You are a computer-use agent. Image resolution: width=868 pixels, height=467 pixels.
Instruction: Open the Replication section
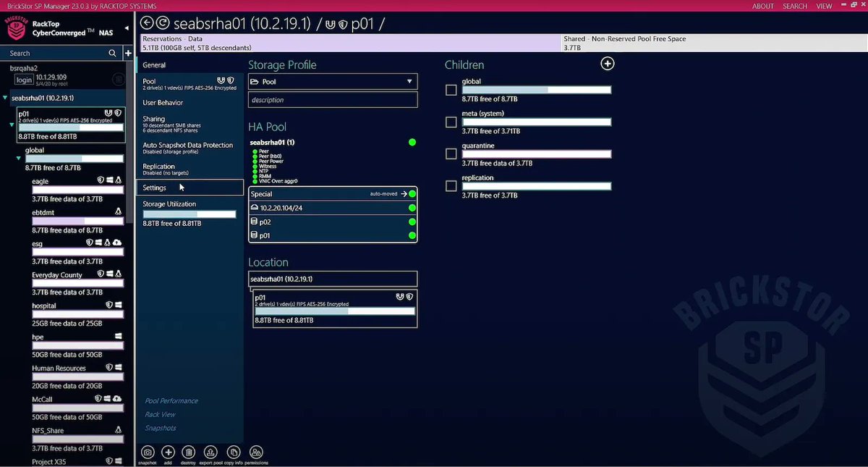[190, 169]
